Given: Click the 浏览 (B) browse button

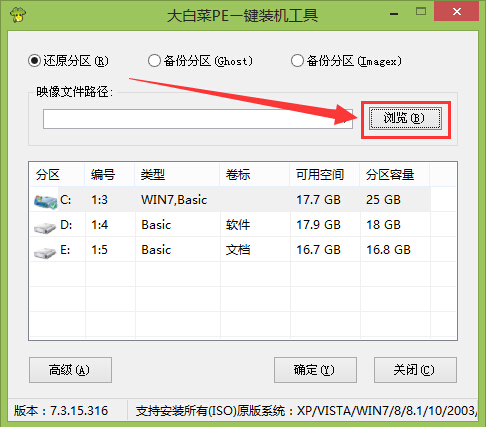Looking at the screenshot, I should tap(405, 118).
